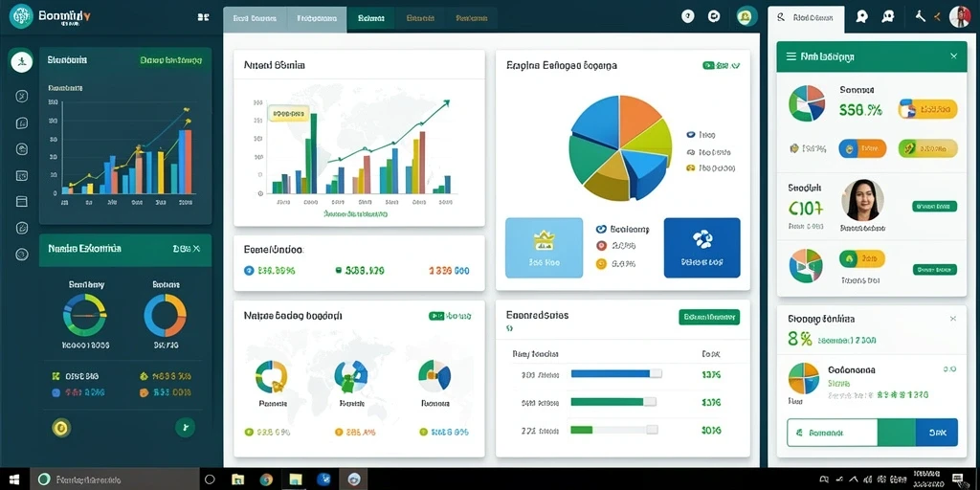Toggle the small yellow pill switch with the green leaf knob
980x490 pixels.
(862, 257)
